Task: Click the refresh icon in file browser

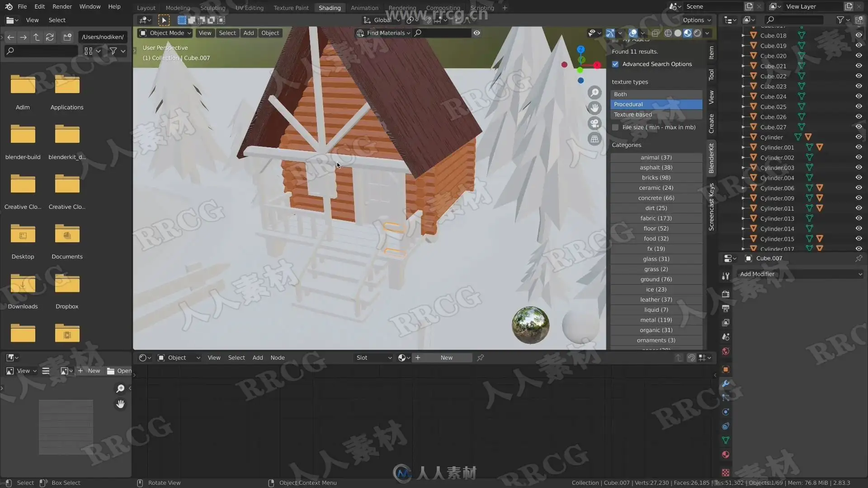Action: [x=50, y=37]
